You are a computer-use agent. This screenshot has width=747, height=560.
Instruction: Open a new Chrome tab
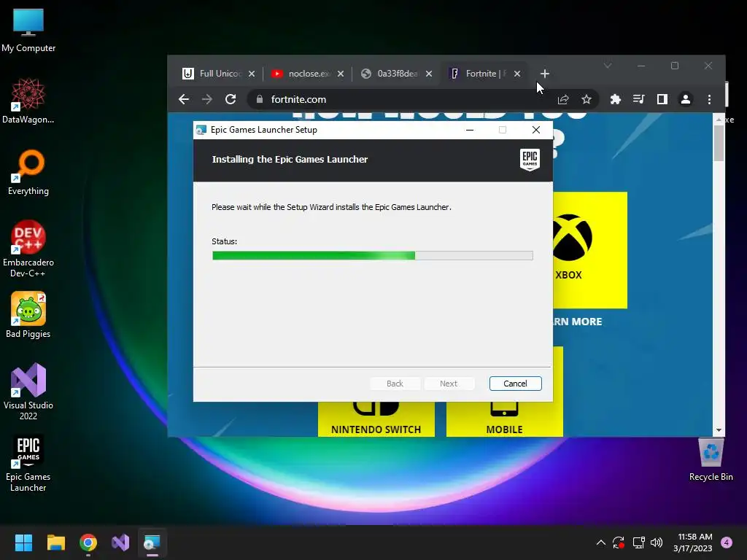pos(545,74)
